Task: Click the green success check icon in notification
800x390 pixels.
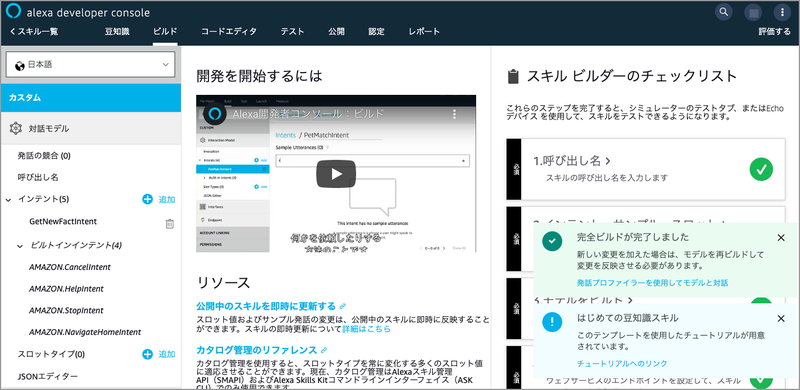Action: click(x=552, y=240)
